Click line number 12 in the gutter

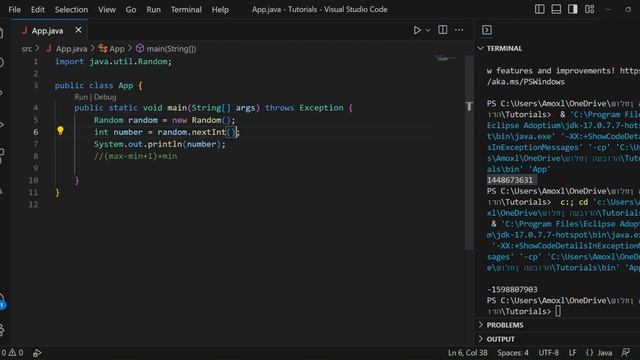coord(33,204)
